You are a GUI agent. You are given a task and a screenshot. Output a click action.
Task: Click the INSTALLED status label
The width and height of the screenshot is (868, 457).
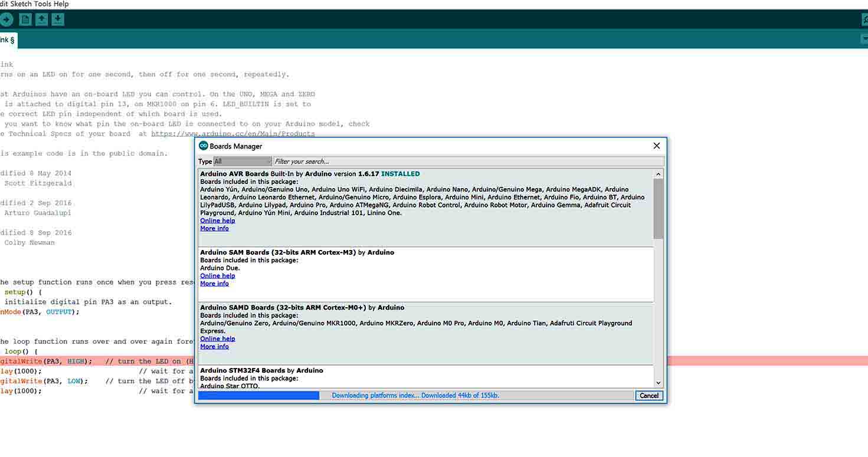401,174
